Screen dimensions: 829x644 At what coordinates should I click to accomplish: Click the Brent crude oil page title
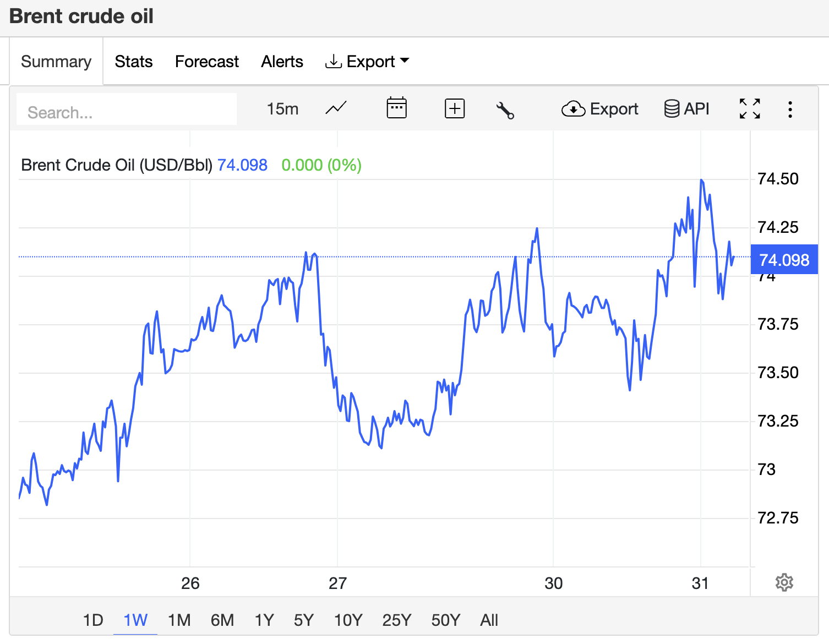[81, 16]
